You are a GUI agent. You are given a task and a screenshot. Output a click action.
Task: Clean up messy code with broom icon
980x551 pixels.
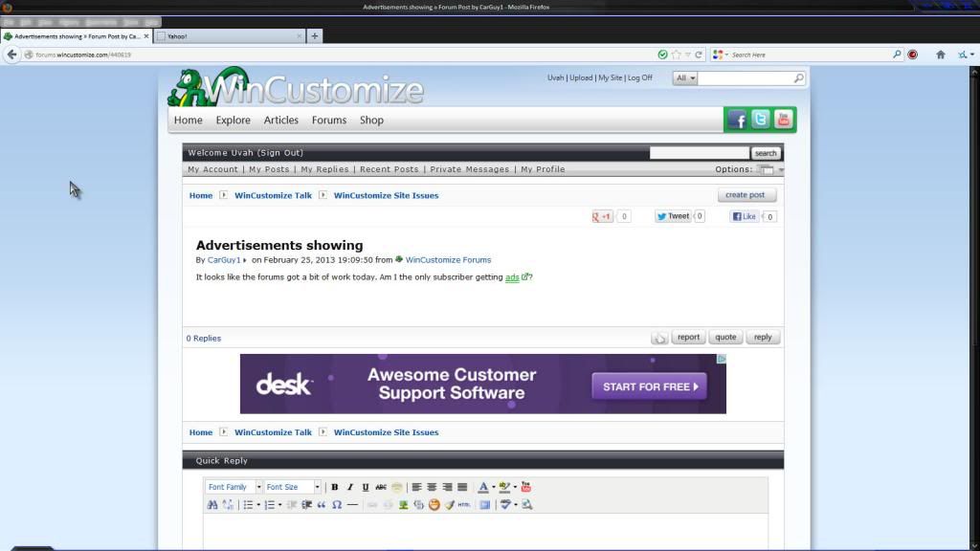pyautogui.click(x=450, y=505)
